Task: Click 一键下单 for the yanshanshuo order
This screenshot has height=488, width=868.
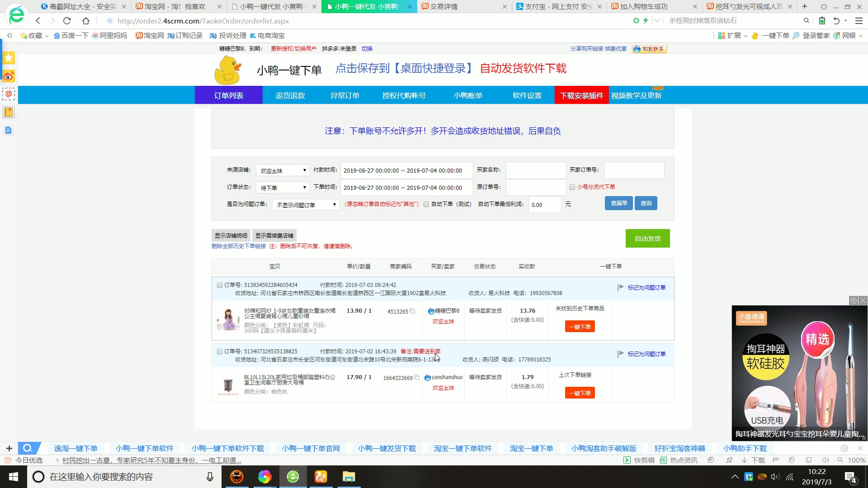Action: (x=580, y=393)
